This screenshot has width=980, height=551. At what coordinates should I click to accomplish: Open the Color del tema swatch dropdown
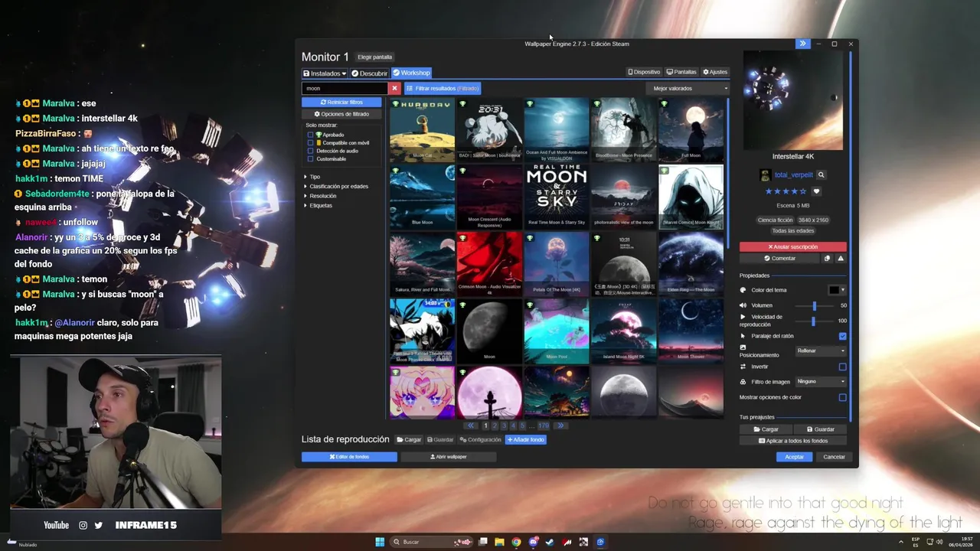(x=837, y=290)
